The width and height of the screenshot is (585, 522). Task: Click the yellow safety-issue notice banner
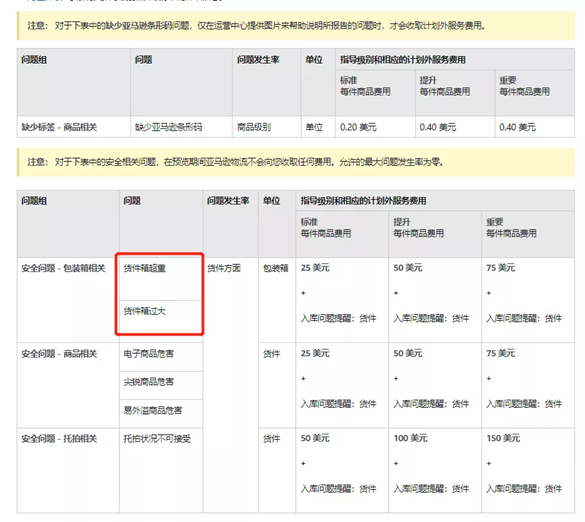[295, 162]
